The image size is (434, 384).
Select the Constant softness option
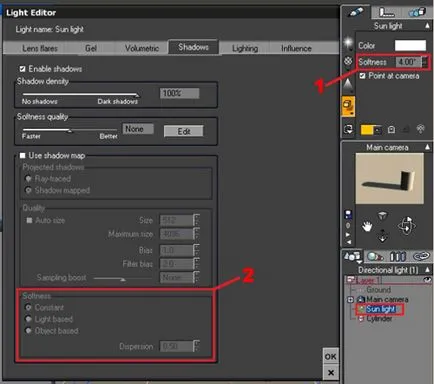click(x=28, y=307)
